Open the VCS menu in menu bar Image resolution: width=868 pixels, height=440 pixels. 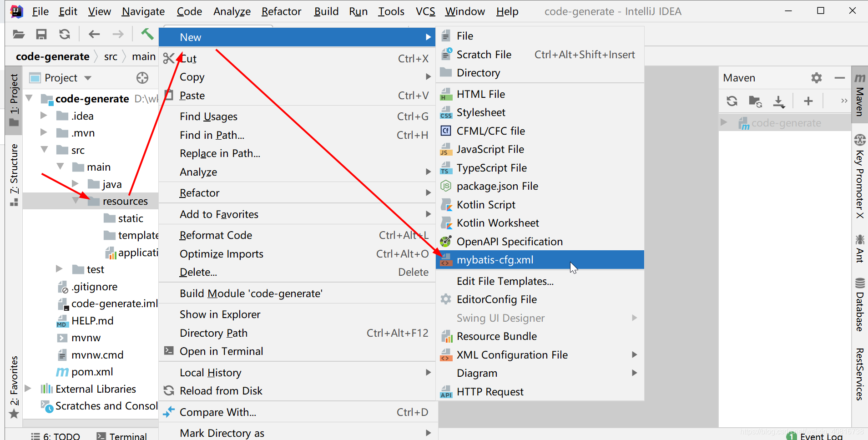[x=425, y=11]
